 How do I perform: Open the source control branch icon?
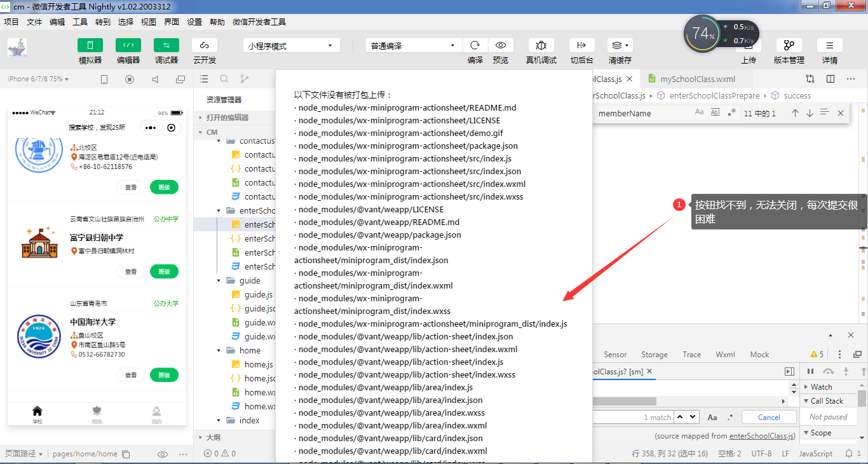coord(245,79)
